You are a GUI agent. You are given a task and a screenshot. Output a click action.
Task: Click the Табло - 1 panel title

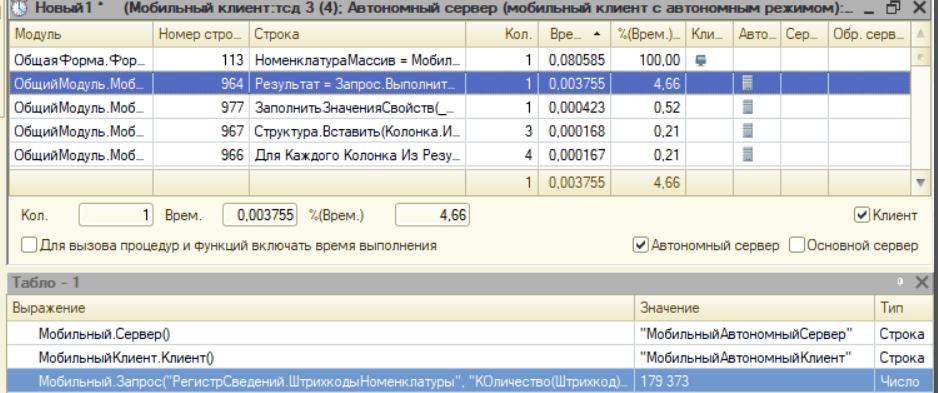pyautogui.click(x=47, y=282)
